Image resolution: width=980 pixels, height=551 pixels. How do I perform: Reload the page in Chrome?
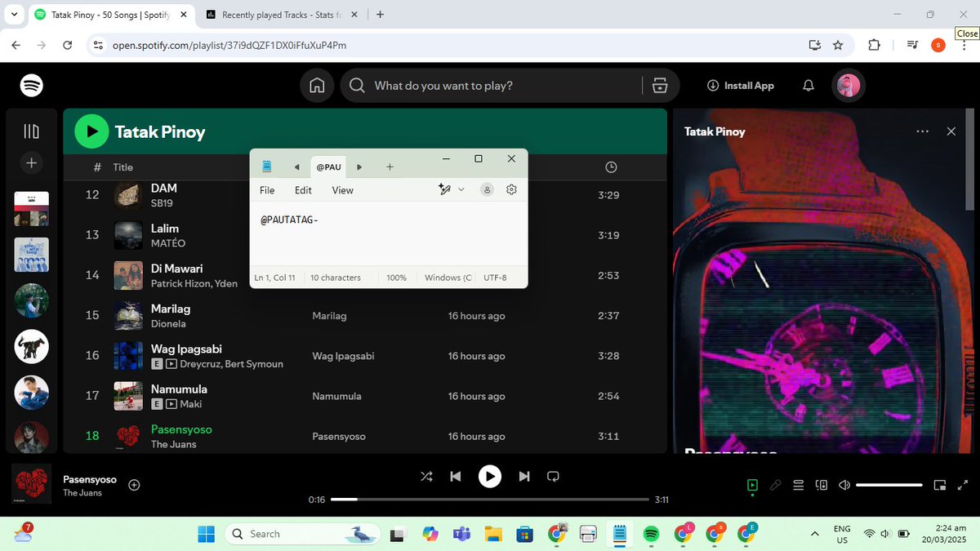point(68,45)
